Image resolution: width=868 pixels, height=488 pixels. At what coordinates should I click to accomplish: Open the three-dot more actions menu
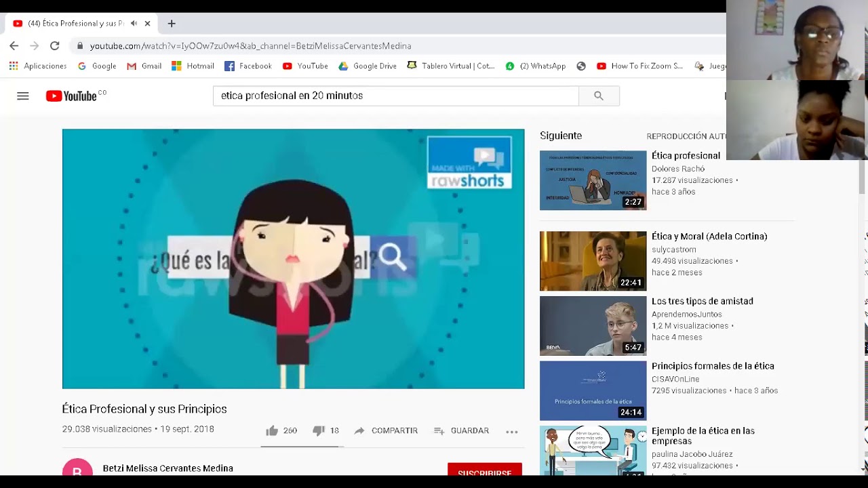[x=512, y=431]
